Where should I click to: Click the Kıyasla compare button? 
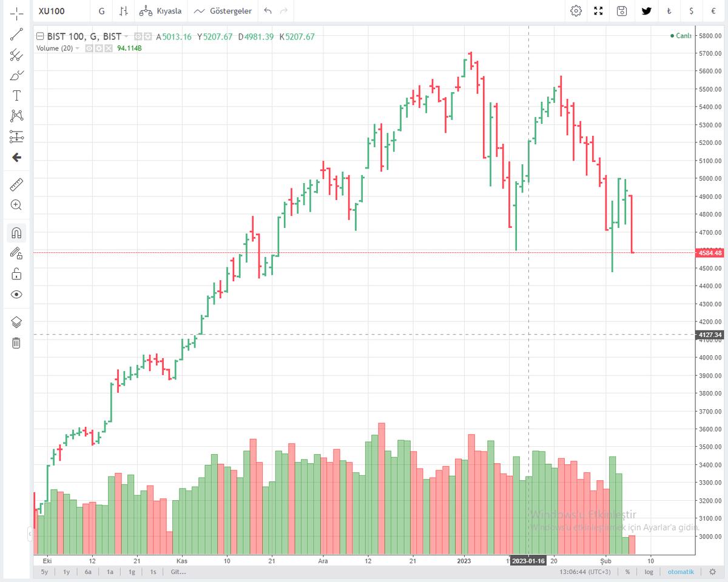tap(160, 11)
